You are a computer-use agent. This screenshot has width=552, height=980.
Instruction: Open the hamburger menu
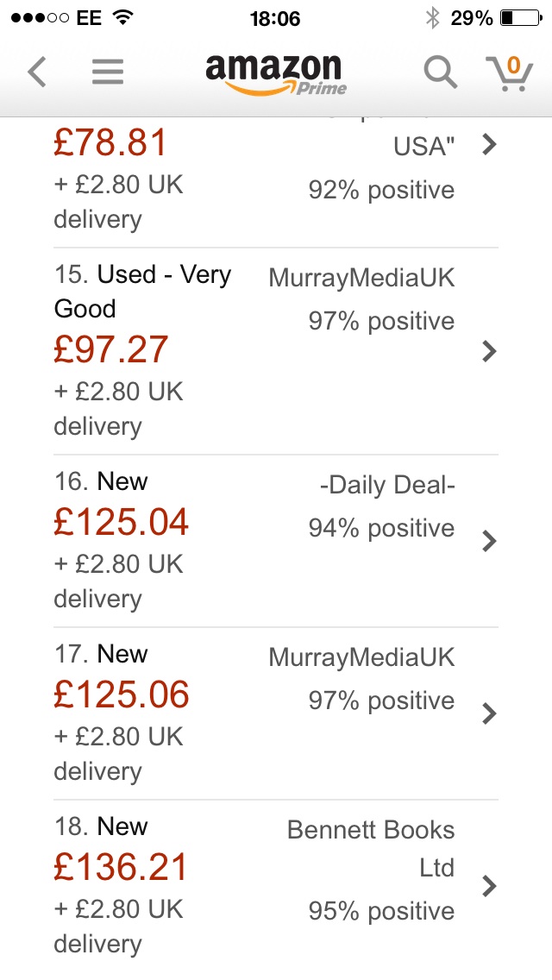pos(108,72)
